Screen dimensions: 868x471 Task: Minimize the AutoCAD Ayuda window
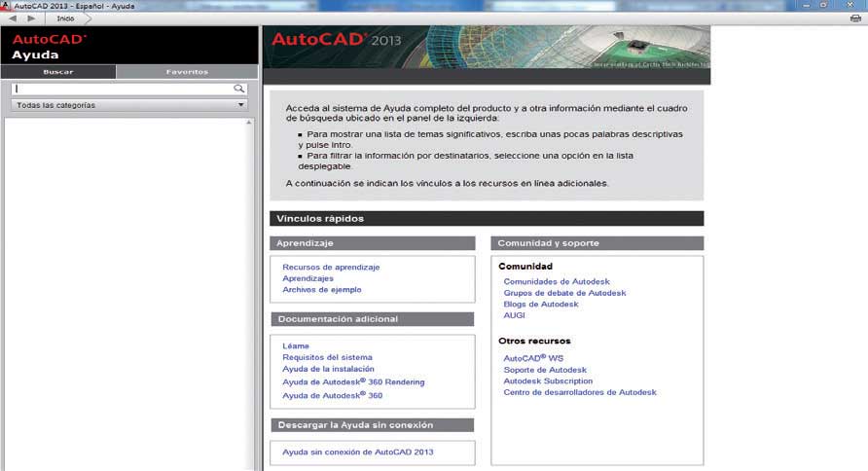(x=806, y=5)
